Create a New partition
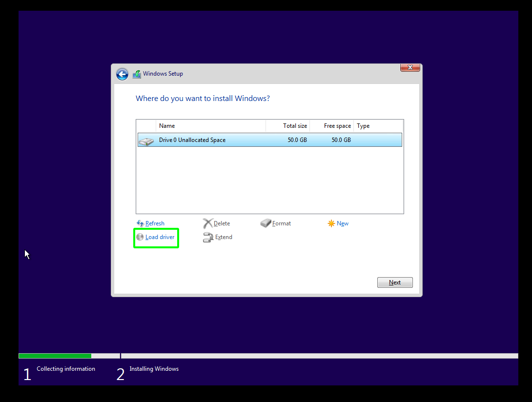Image resolution: width=532 pixels, height=402 pixels. point(343,223)
